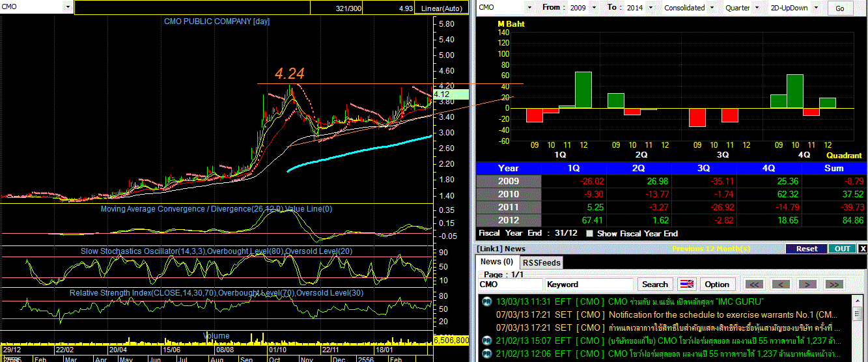Click the PR icon on 13/03/13 11:31 news
Screen dimensions: 868x362
point(486,301)
